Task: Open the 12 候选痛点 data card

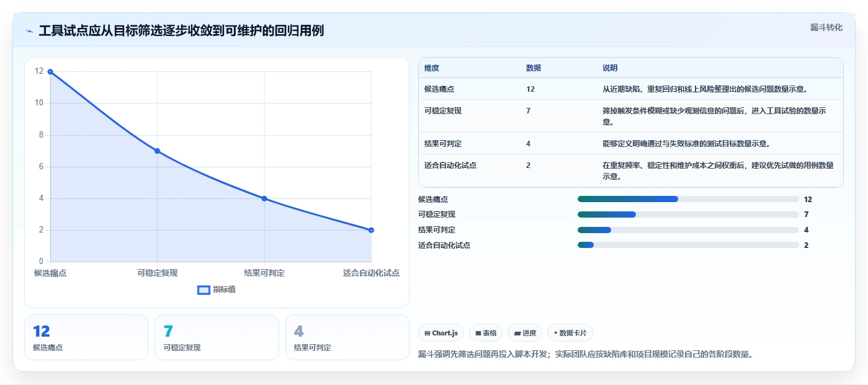Action: tap(86, 337)
